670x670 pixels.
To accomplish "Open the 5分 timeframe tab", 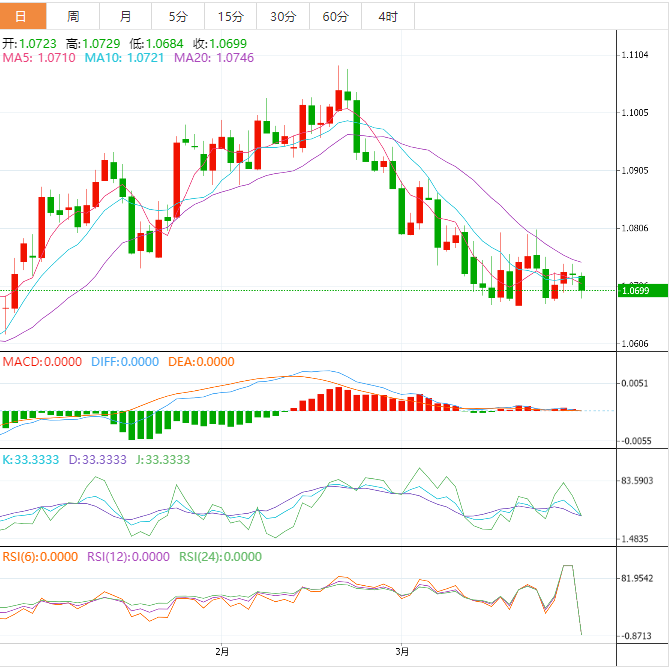I will (177, 16).
